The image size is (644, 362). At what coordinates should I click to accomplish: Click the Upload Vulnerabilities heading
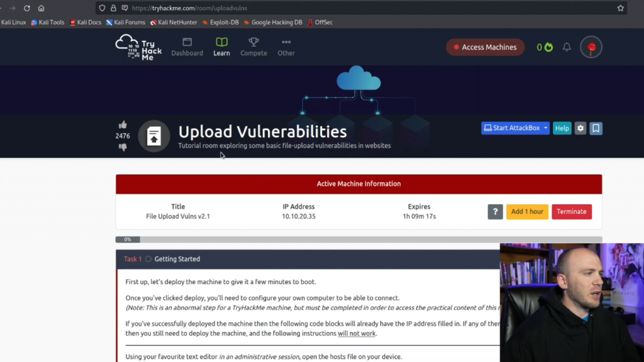coord(262,132)
